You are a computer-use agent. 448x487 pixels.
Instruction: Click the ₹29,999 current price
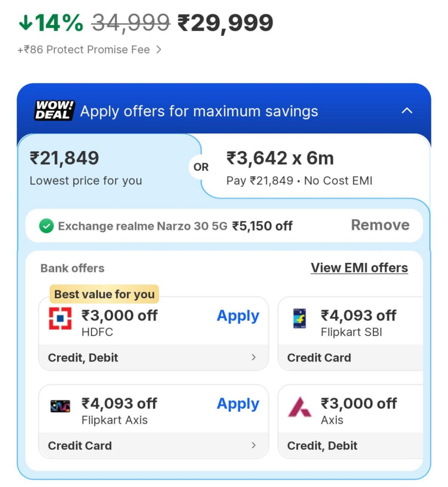coord(225,23)
